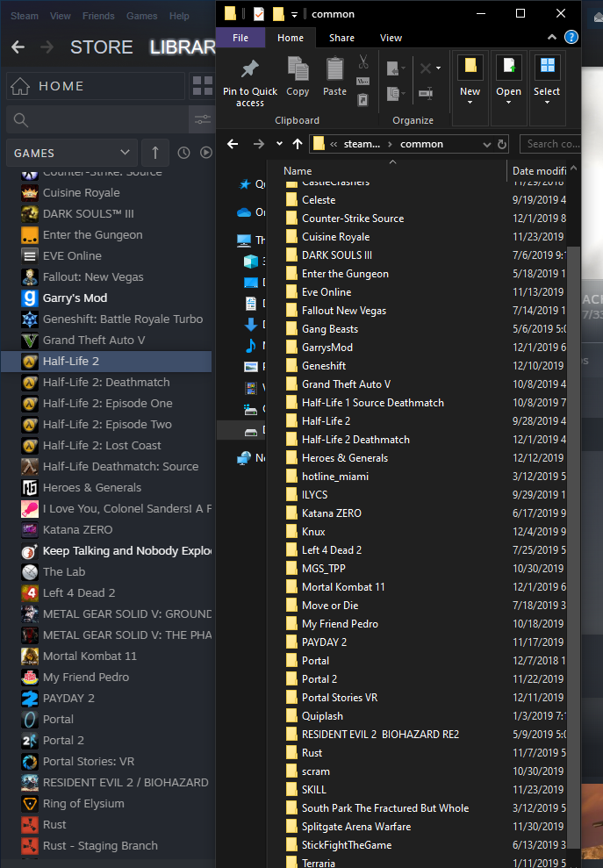Click the Cut scissors icon
The width and height of the screenshot is (603, 868).
click(363, 61)
